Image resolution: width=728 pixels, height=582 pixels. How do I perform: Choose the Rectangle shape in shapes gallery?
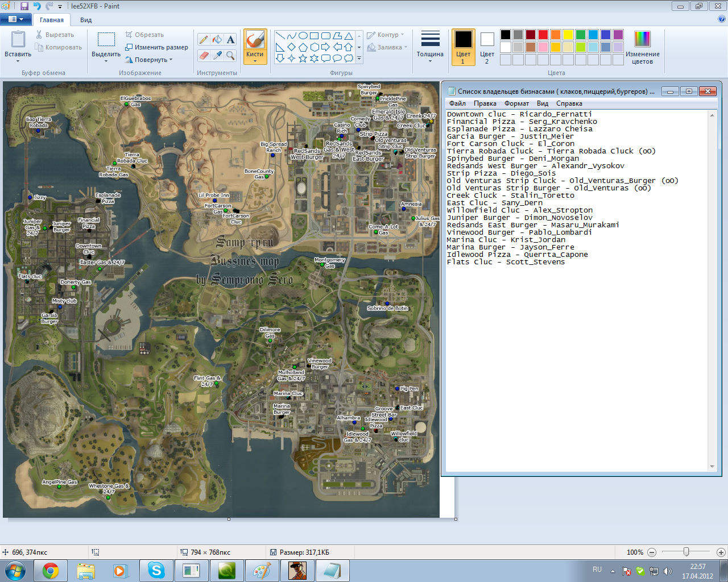point(315,35)
